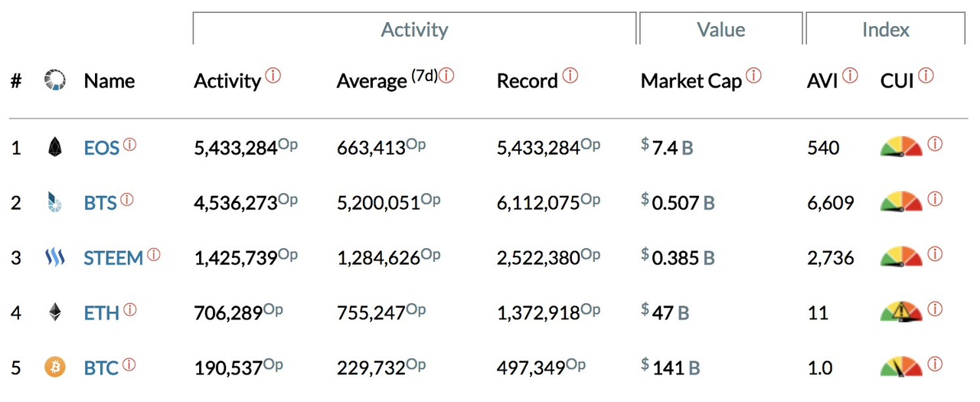Click info icon after BTC CUI gauge
The width and height of the screenshot is (980, 402).
pos(935,364)
